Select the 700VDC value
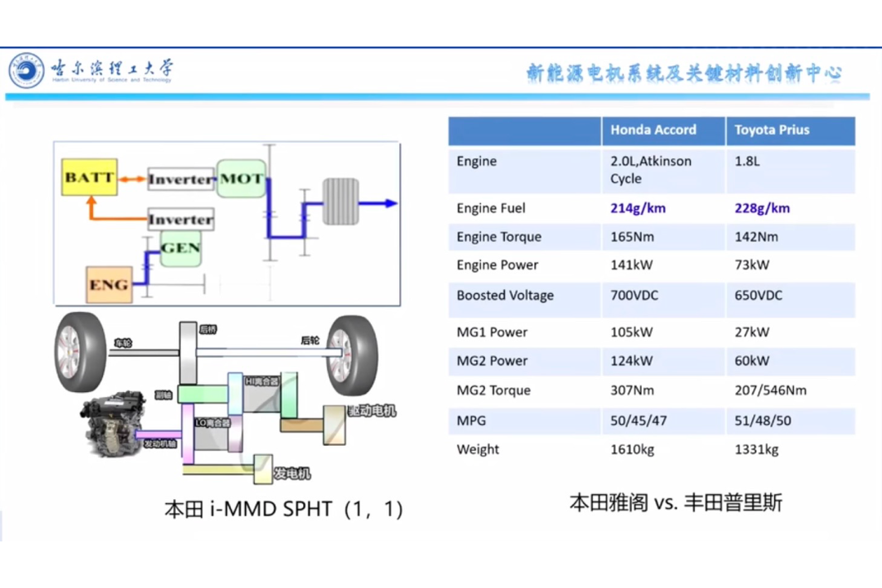This screenshot has height=588, width=882. (x=634, y=296)
